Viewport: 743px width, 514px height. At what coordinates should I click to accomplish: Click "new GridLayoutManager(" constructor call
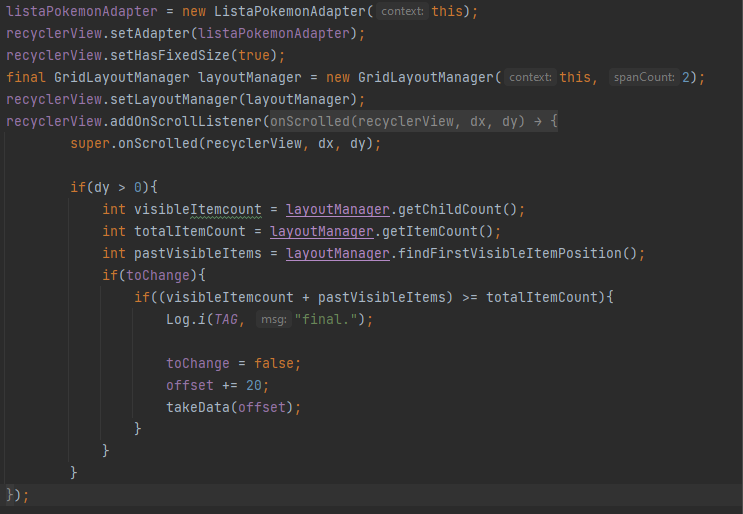[414, 77]
